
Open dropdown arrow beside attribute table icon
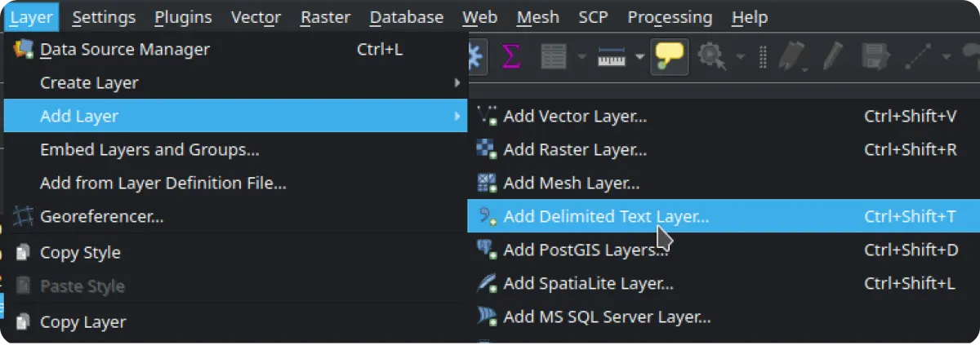tap(581, 57)
